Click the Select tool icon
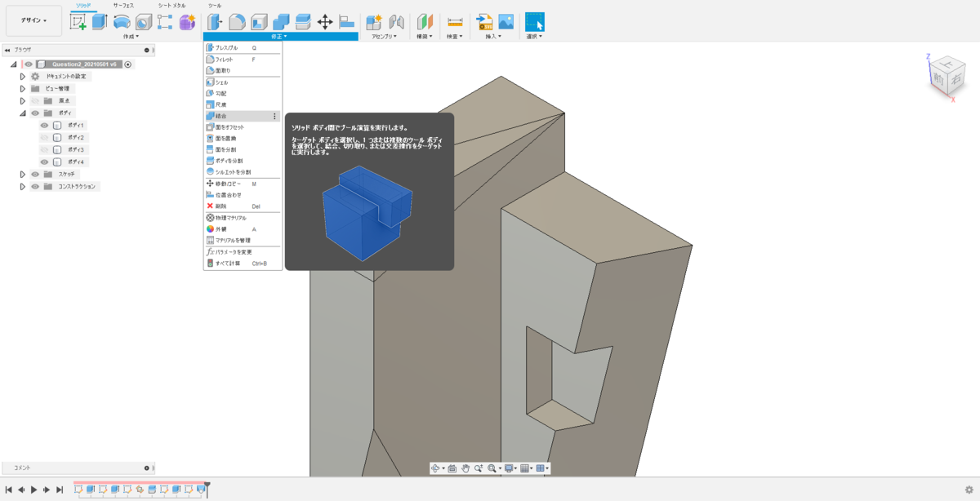 tap(535, 22)
